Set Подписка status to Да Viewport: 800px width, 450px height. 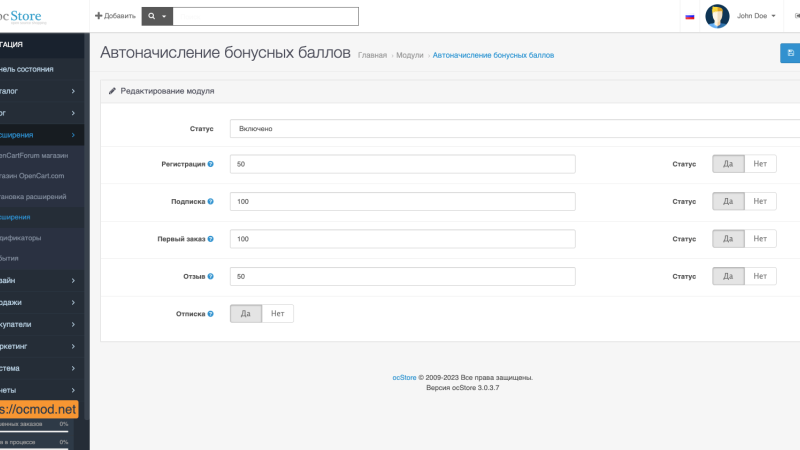coord(728,201)
